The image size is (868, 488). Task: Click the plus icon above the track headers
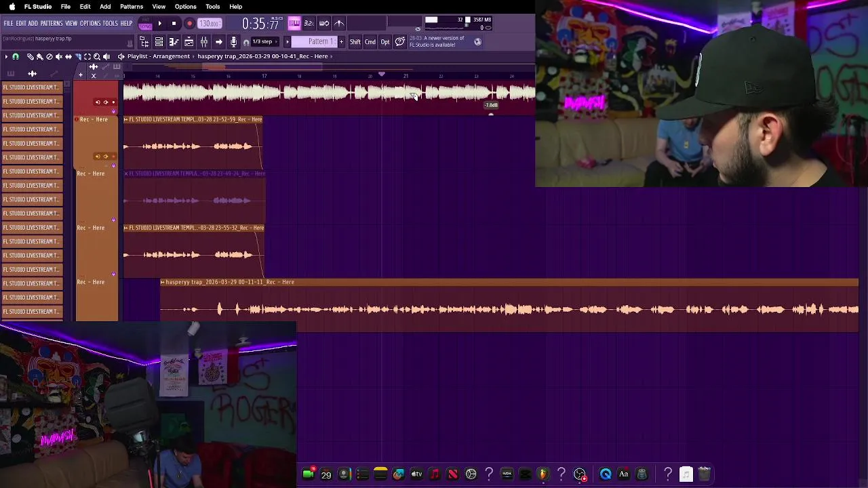click(x=81, y=75)
